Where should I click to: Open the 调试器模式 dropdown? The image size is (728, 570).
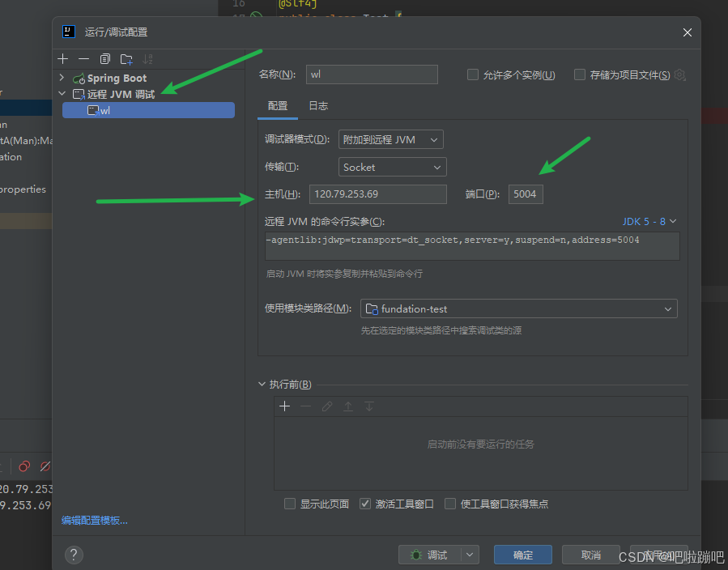(x=391, y=139)
